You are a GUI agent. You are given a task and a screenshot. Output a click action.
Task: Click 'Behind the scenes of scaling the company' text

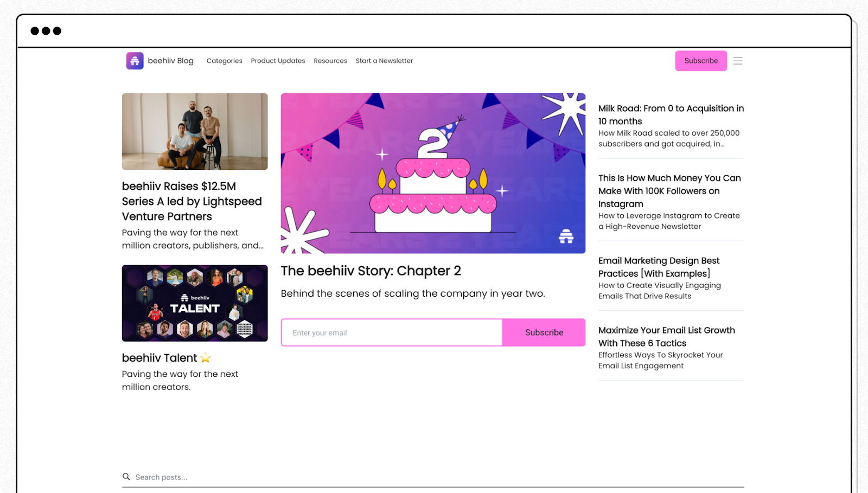pos(413,293)
